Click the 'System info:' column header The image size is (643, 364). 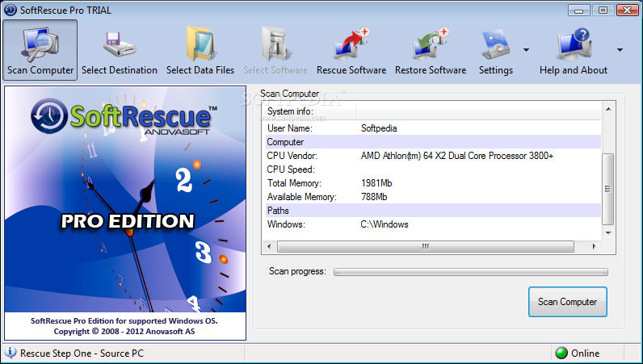(309, 111)
